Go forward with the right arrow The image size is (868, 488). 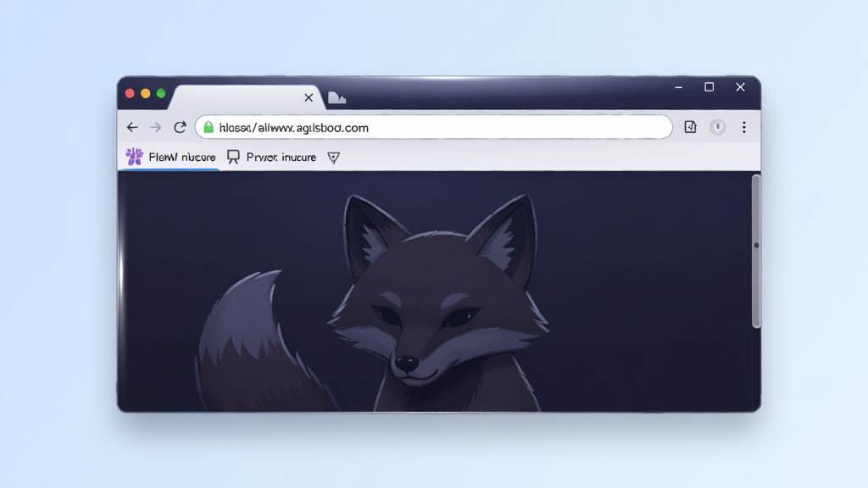click(156, 127)
